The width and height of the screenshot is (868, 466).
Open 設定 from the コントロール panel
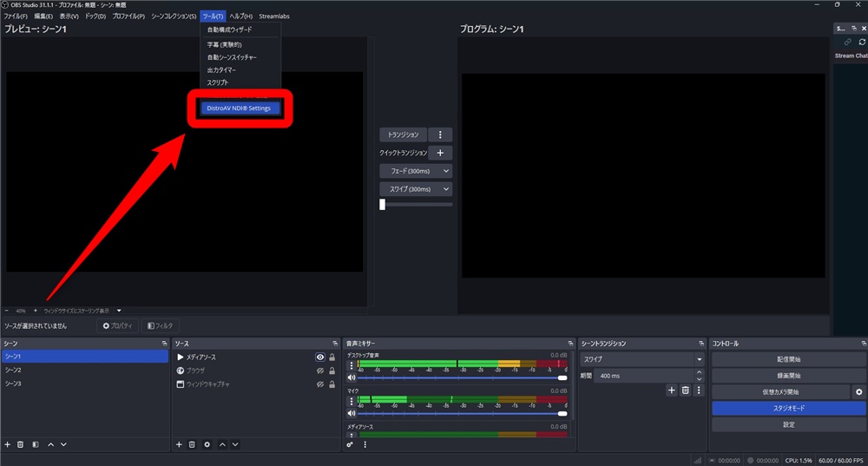pyautogui.click(x=788, y=424)
